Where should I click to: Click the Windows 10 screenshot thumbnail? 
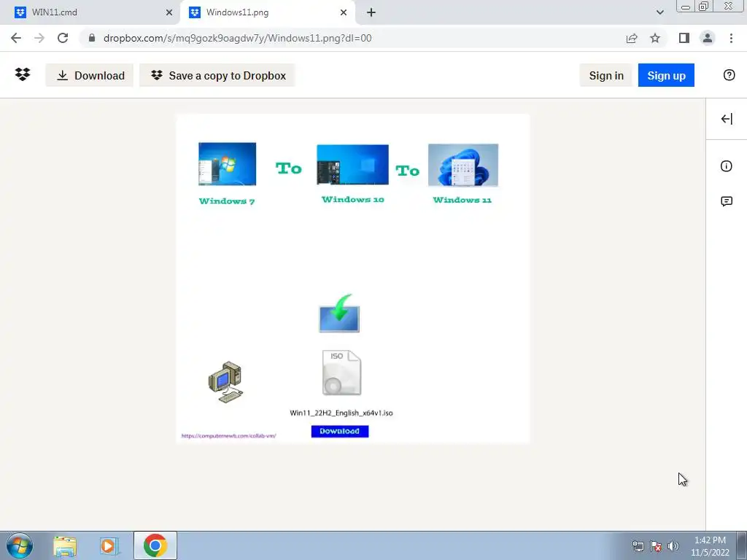coord(352,165)
